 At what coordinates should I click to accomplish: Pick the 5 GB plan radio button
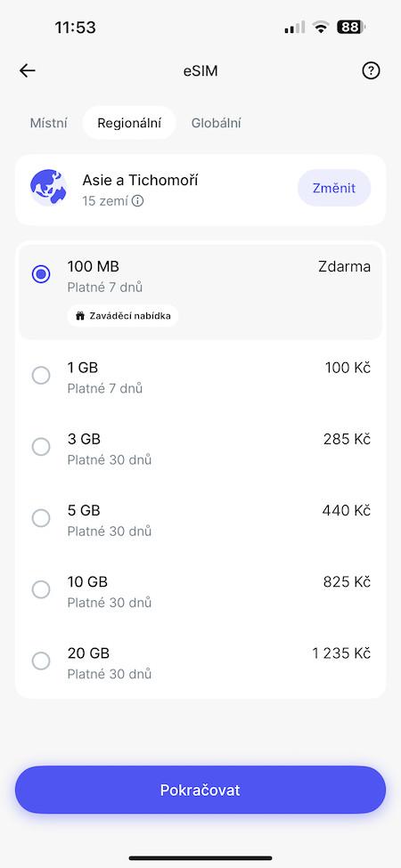click(41, 518)
